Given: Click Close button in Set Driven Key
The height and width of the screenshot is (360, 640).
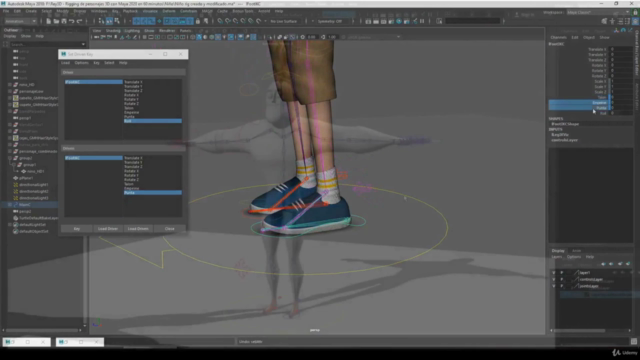Looking at the screenshot, I should coord(169,229).
